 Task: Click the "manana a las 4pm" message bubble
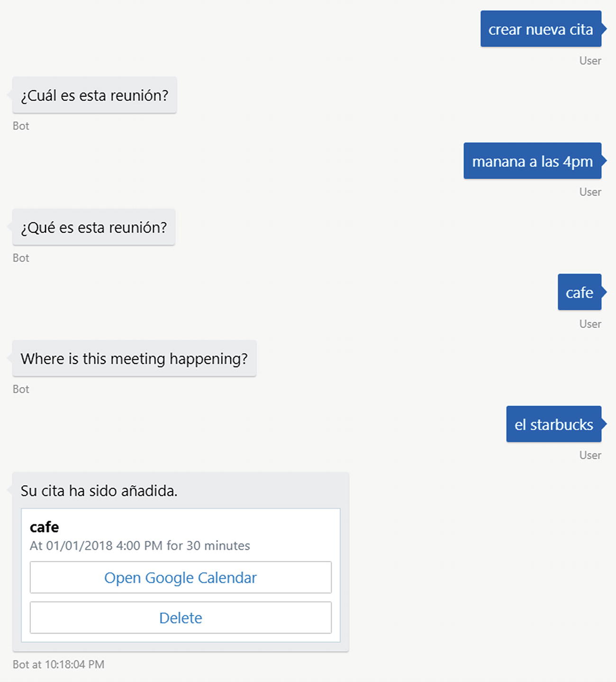(x=532, y=161)
